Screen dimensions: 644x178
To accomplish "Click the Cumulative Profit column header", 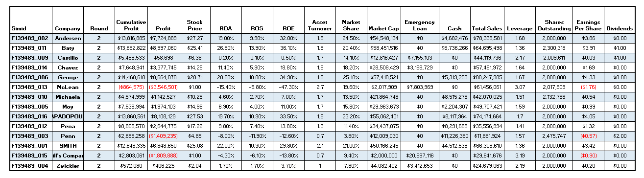I will [x=131, y=25].
